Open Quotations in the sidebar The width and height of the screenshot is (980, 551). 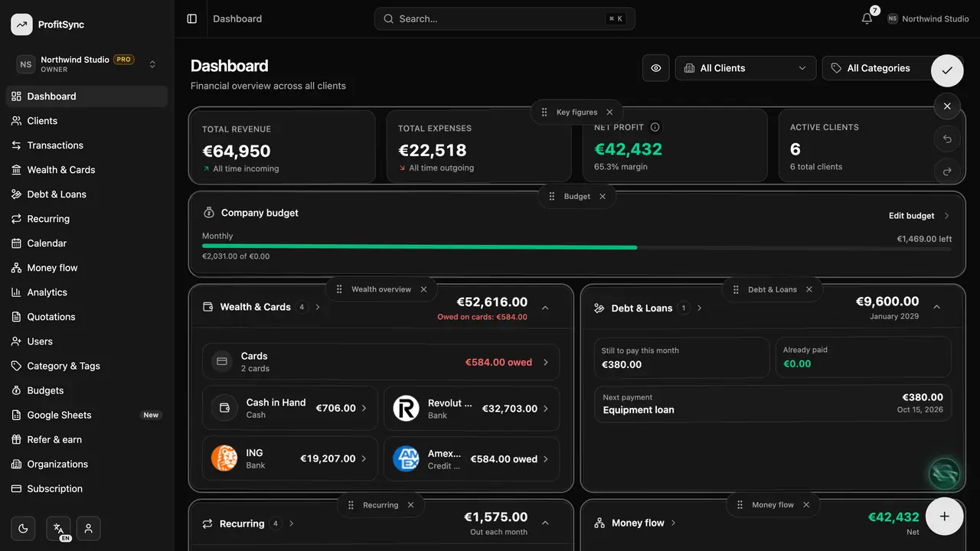click(87, 317)
